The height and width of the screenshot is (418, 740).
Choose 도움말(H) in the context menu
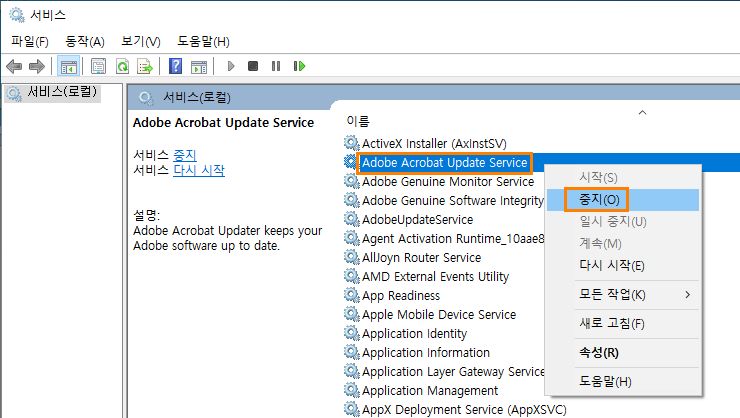pyautogui.click(x=622, y=381)
